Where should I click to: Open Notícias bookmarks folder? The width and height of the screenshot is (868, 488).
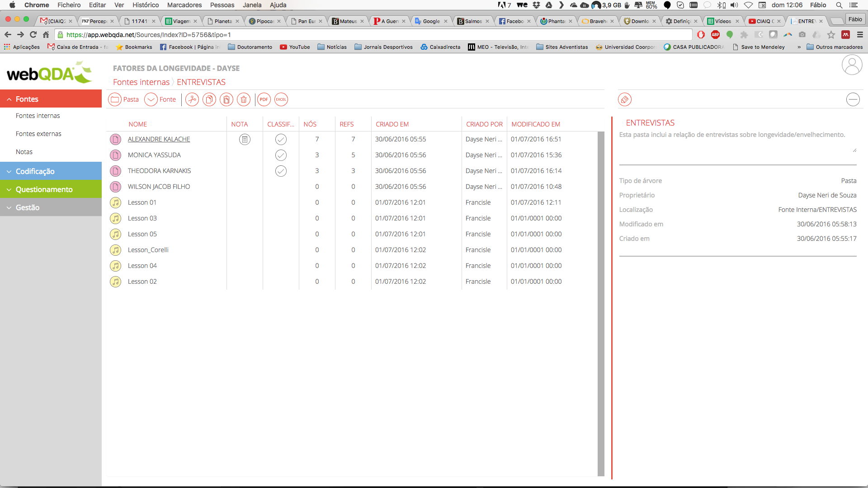[332, 47]
